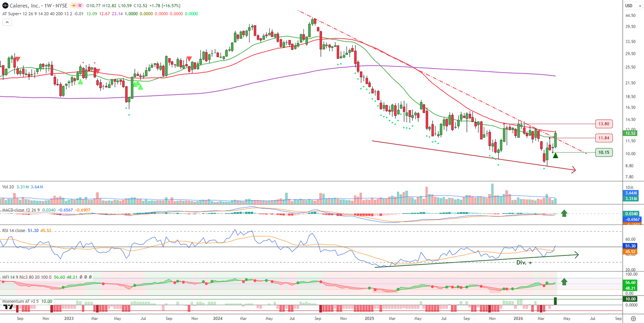The image size is (644, 323).
Task: Click the Caleres symbol logo icon
Action: 5,6
